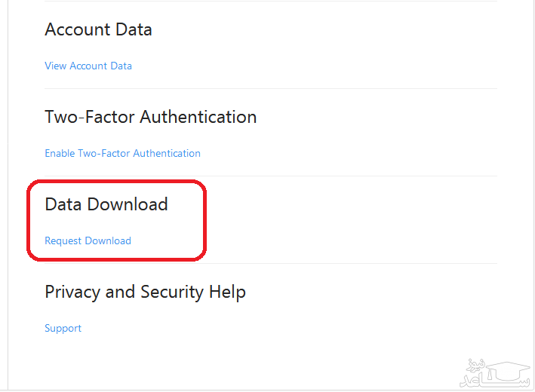Click divider between Account Data and Two-Factor sections
535x392 pixels.
(270, 89)
